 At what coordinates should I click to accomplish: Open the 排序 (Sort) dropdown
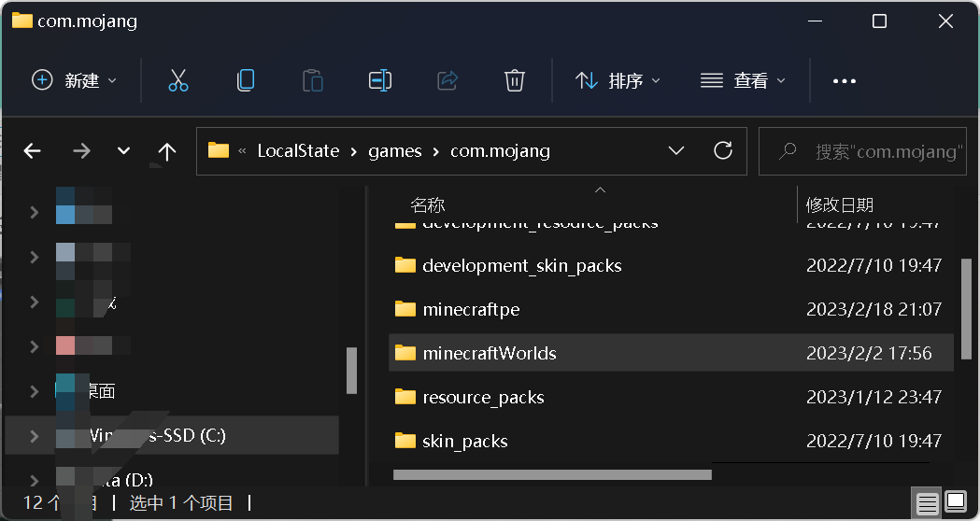618,80
